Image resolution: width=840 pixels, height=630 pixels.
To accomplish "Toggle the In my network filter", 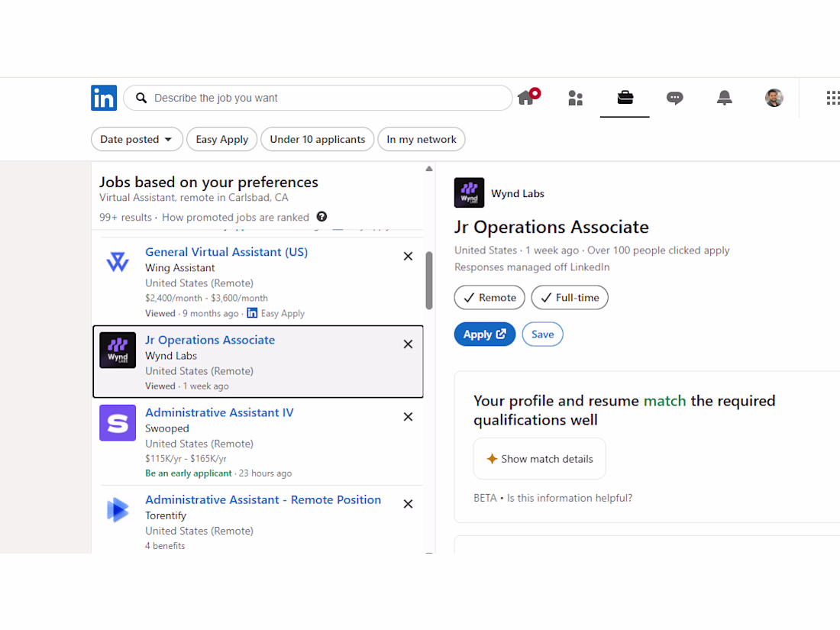I will click(x=422, y=139).
